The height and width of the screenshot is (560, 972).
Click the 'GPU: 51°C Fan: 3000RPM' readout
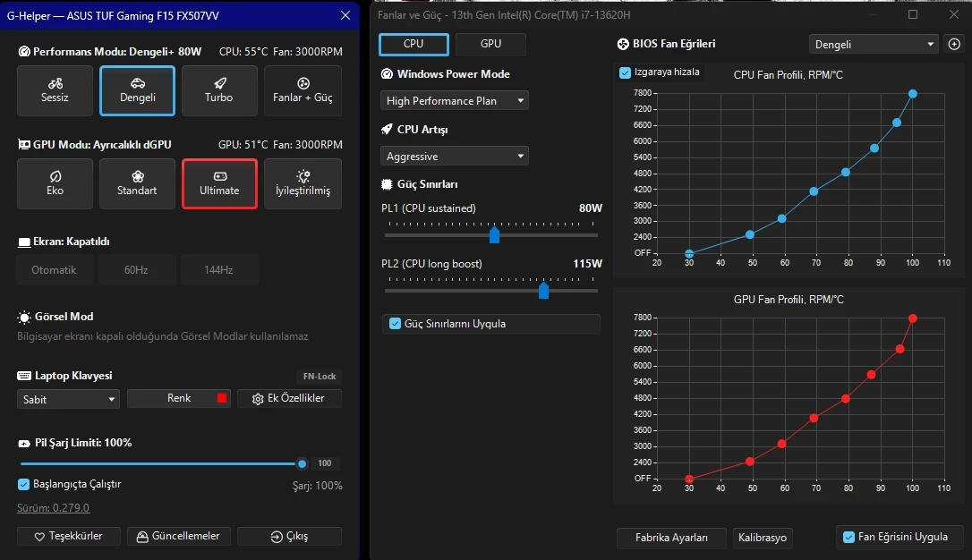pos(280,144)
